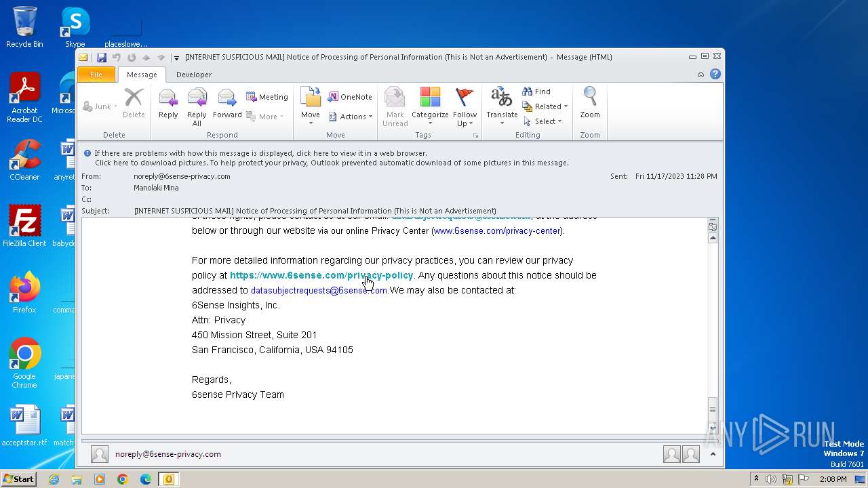Image resolution: width=868 pixels, height=488 pixels.
Task: Open Acrobat Reader DC shortcut
Action: tap(24, 98)
